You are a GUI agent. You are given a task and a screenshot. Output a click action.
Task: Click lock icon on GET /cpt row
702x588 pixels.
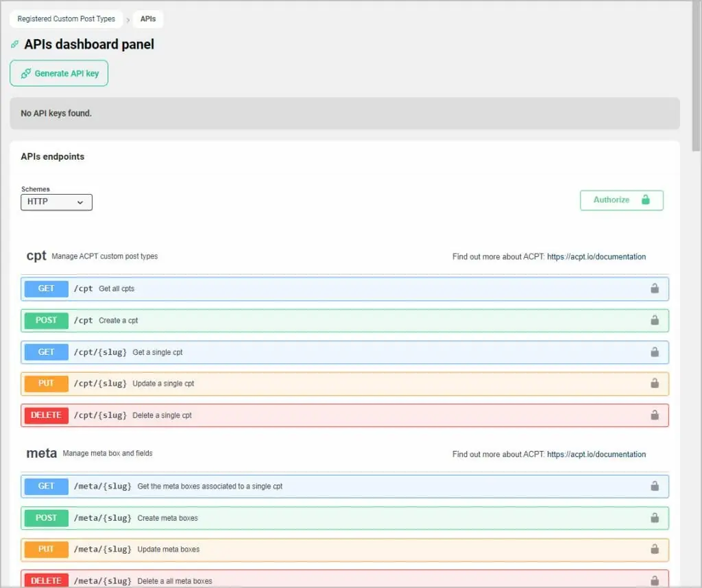coord(655,289)
